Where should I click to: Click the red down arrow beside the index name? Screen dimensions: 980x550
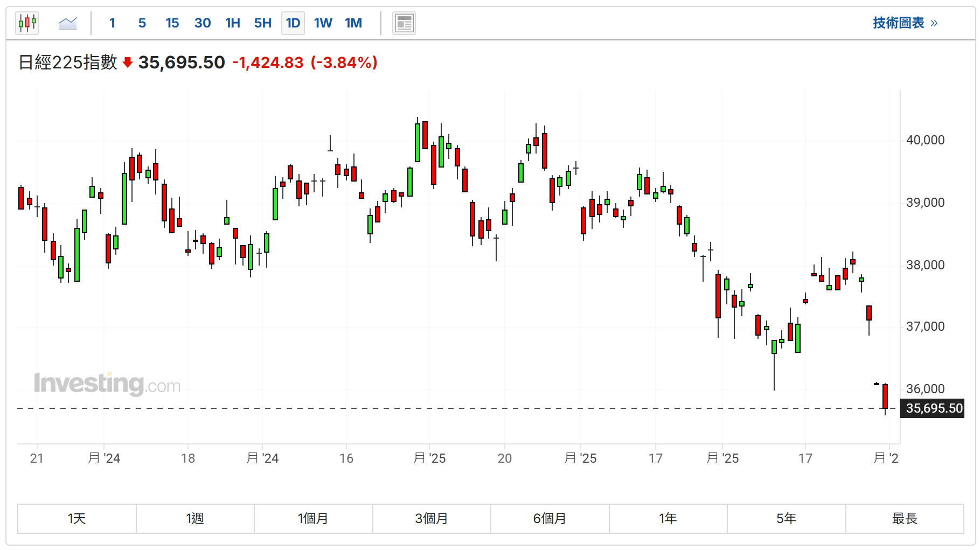coord(128,62)
